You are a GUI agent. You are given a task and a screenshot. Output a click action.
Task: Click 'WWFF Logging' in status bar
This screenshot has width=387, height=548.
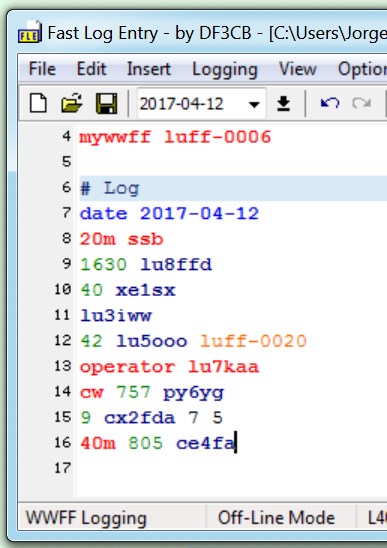pos(86,518)
